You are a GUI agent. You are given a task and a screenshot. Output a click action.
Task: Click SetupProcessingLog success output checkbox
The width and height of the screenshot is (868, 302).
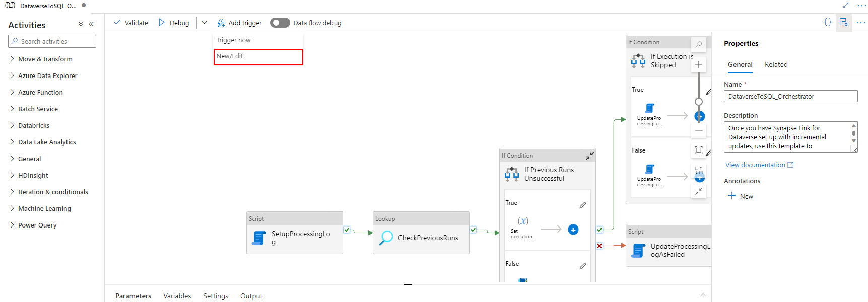(347, 230)
